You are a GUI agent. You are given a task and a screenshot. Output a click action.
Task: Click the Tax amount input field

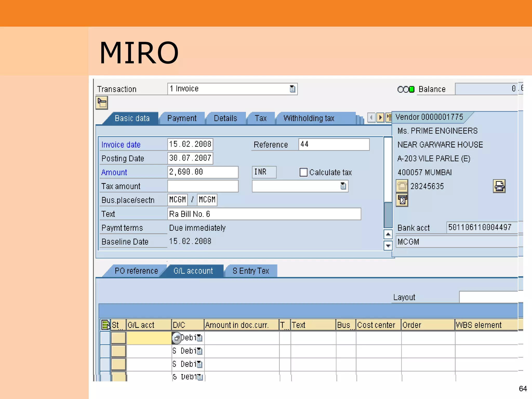pos(203,186)
